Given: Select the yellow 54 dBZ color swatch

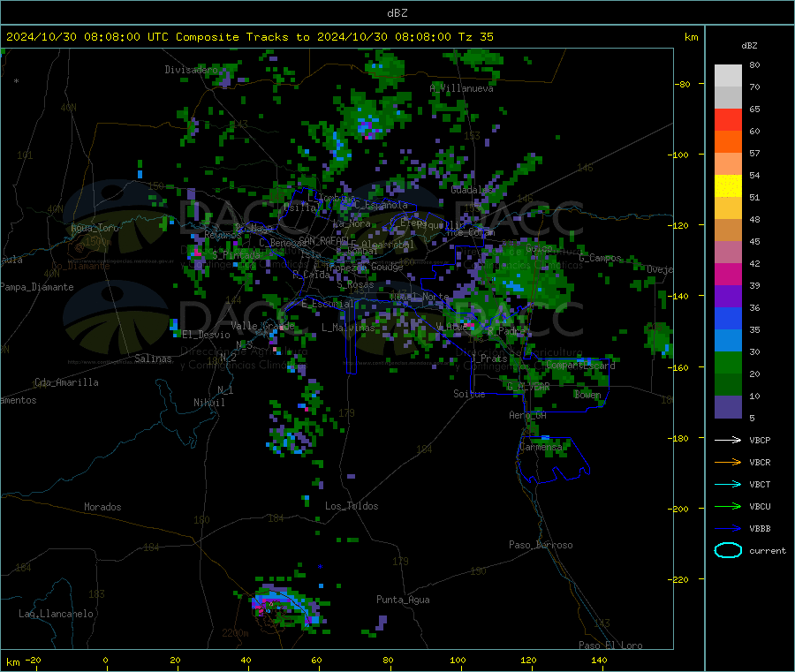Looking at the screenshot, I should pyautogui.click(x=728, y=186).
